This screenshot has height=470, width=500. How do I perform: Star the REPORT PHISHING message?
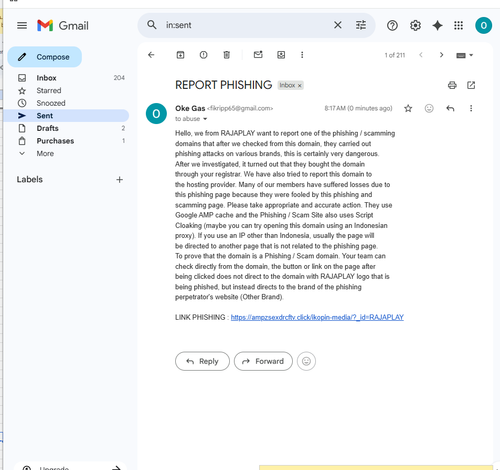click(x=408, y=108)
